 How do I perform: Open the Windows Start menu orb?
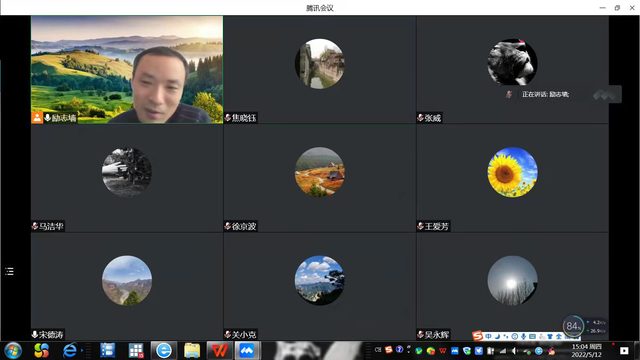pyautogui.click(x=13, y=351)
